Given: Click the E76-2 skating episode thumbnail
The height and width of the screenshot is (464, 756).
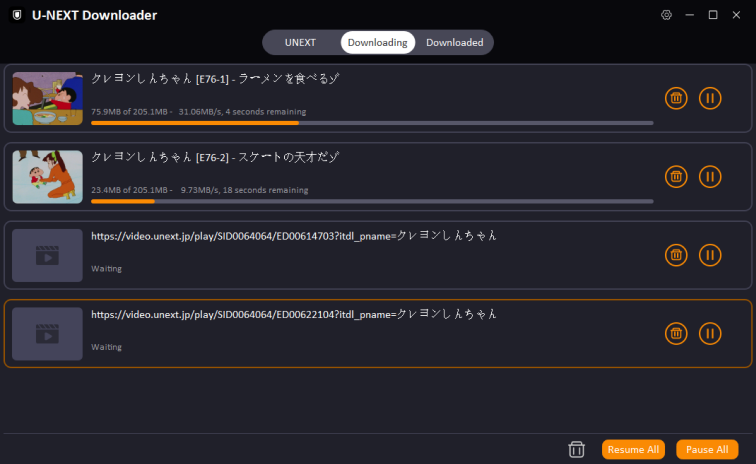Looking at the screenshot, I should click(47, 176).
